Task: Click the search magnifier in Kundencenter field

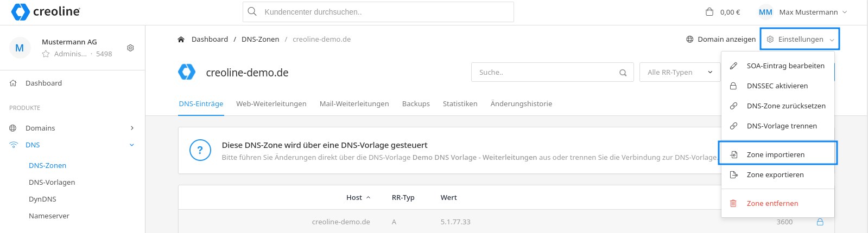Action: click(252, 11)
